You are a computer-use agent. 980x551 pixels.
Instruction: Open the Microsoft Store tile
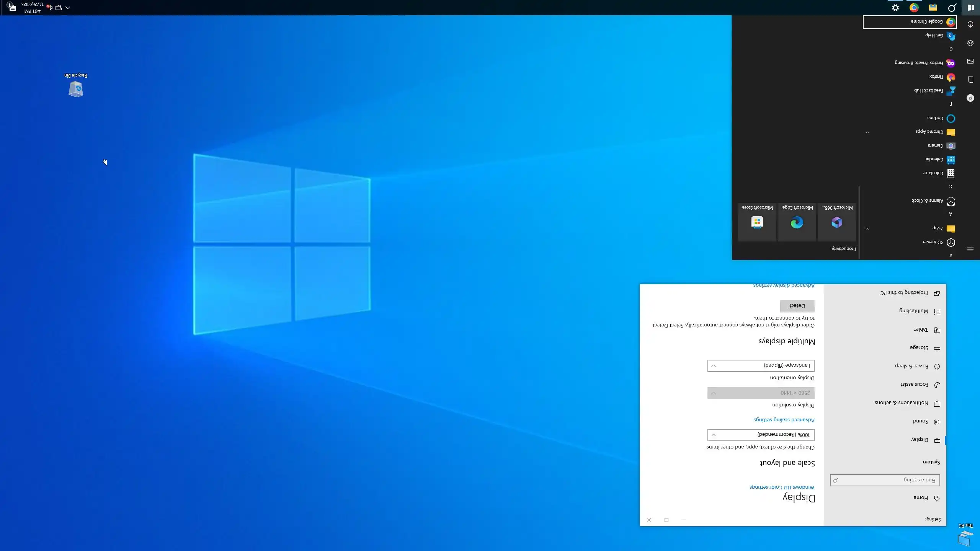click(757, 222)
